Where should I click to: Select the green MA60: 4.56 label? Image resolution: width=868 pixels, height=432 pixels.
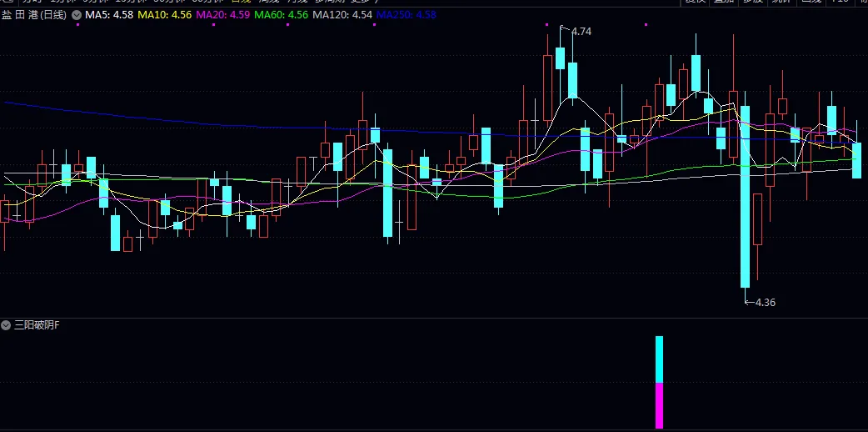pos(282,15)
